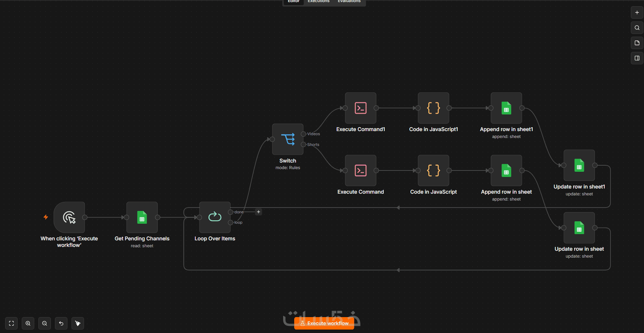Open the manual trigger click node
Image resolution: width=644 pixels, height=333 pixels.
tap(69, 217)
